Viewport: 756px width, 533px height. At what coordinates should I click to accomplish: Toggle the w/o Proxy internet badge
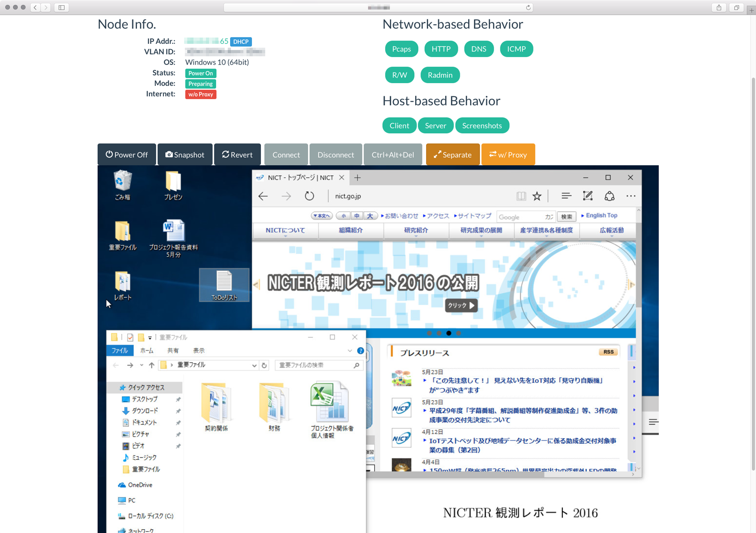tap(201, 94)
